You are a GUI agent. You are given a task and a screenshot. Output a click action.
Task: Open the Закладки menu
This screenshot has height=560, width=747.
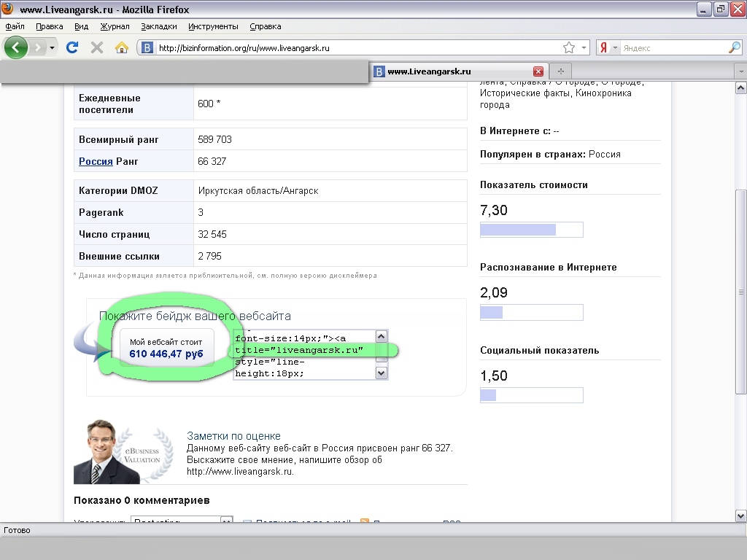pos(158,27)
